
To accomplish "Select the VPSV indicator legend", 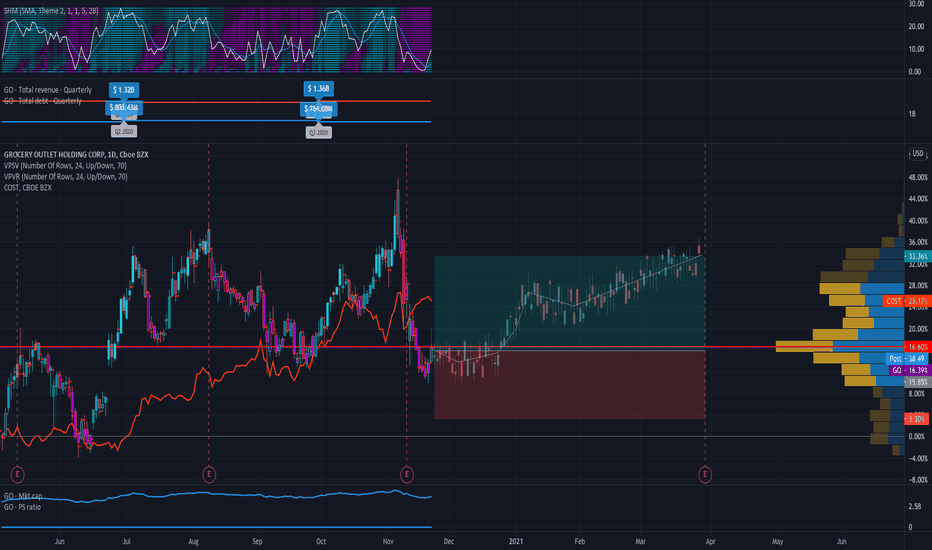I will [65, 166].
